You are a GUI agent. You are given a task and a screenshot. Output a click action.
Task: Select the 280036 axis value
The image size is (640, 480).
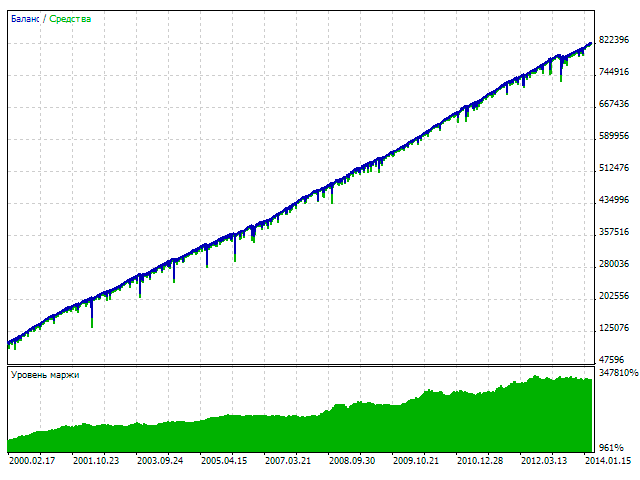pos(614,264)
